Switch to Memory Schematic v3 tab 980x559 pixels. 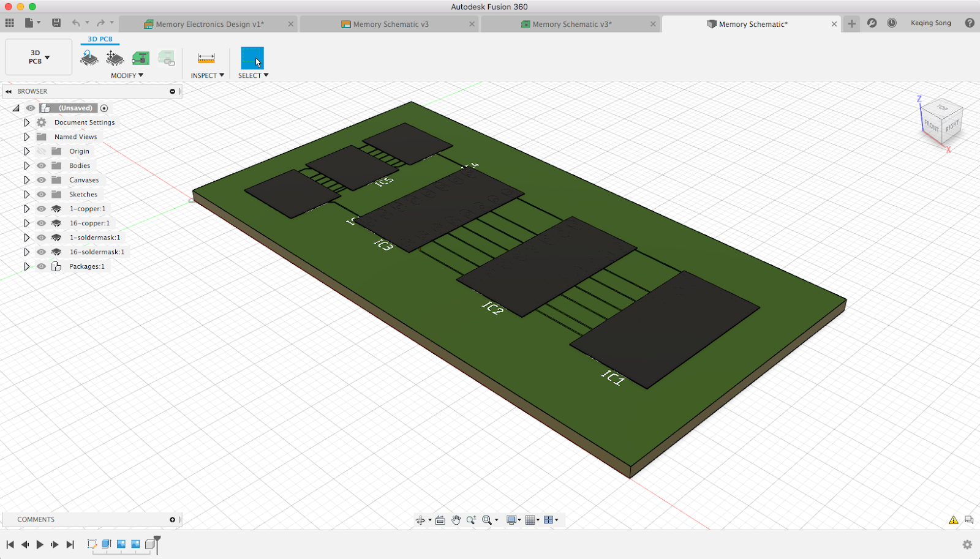(390, 24)
